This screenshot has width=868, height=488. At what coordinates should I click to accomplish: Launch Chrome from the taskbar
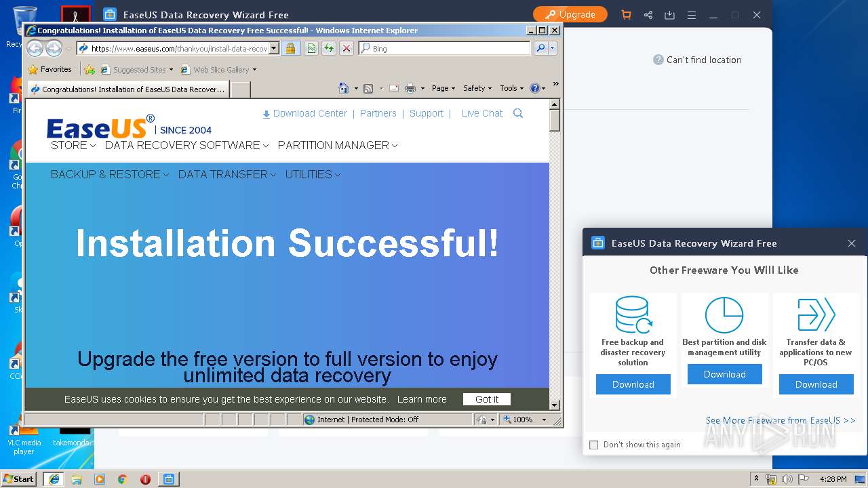tap(123, 479)
